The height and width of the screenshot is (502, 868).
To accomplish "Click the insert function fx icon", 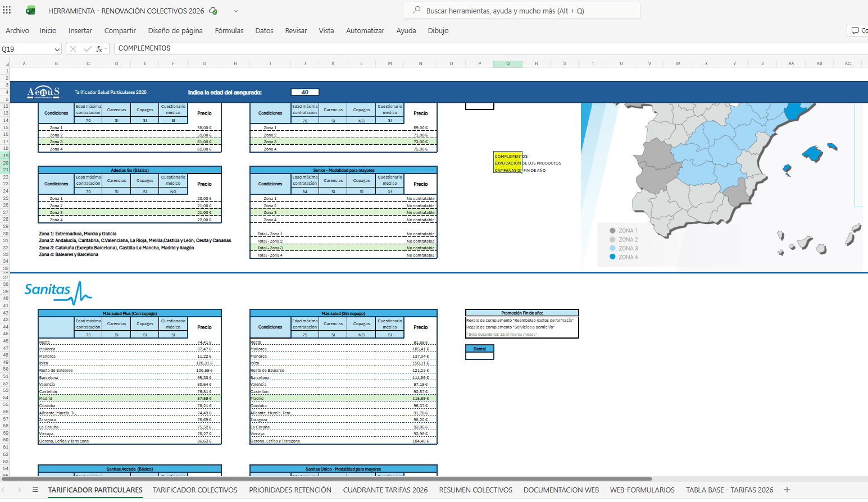I will 99,49.
